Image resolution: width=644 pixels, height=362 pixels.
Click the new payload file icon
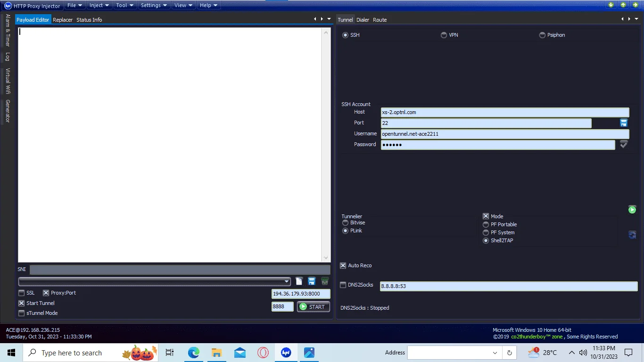(299, 281)
